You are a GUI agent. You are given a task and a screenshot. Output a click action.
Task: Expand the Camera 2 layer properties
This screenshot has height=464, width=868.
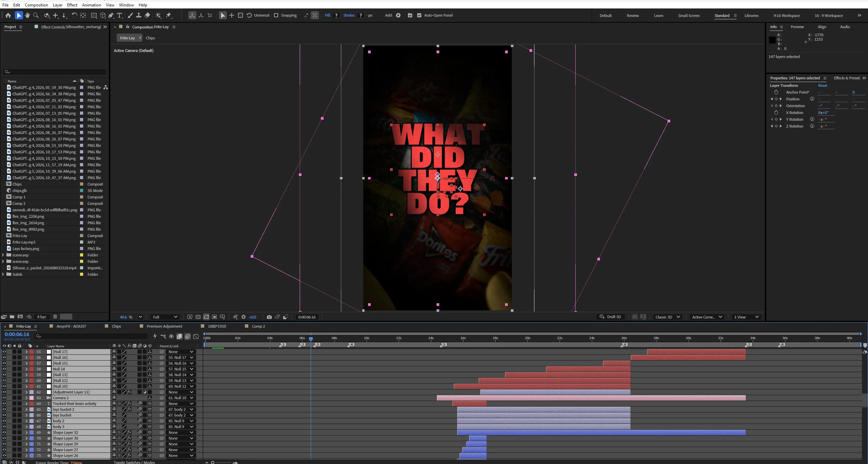click(x=26, y=398)
